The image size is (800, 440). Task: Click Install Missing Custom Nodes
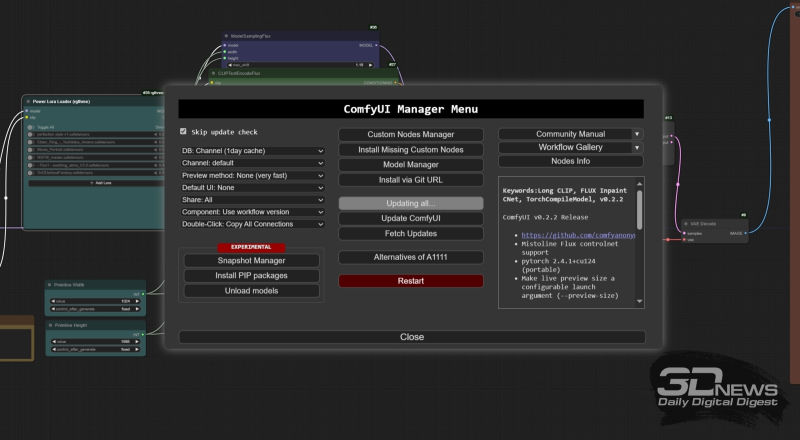[x=410, y=150]
